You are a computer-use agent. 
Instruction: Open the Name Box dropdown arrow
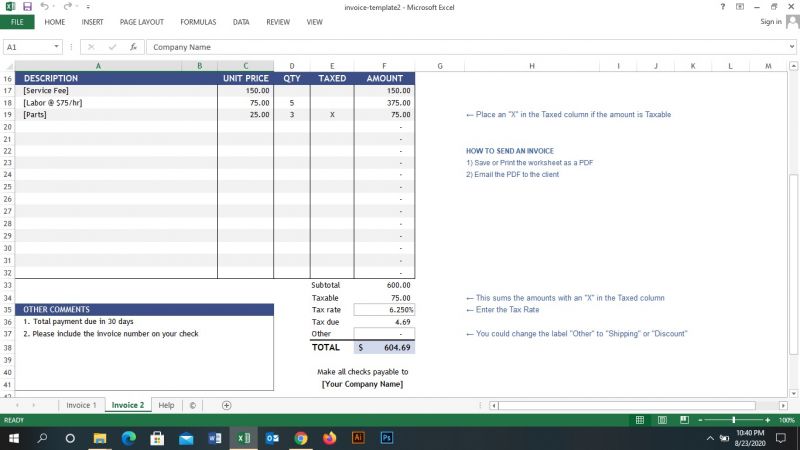coord(57,47)
